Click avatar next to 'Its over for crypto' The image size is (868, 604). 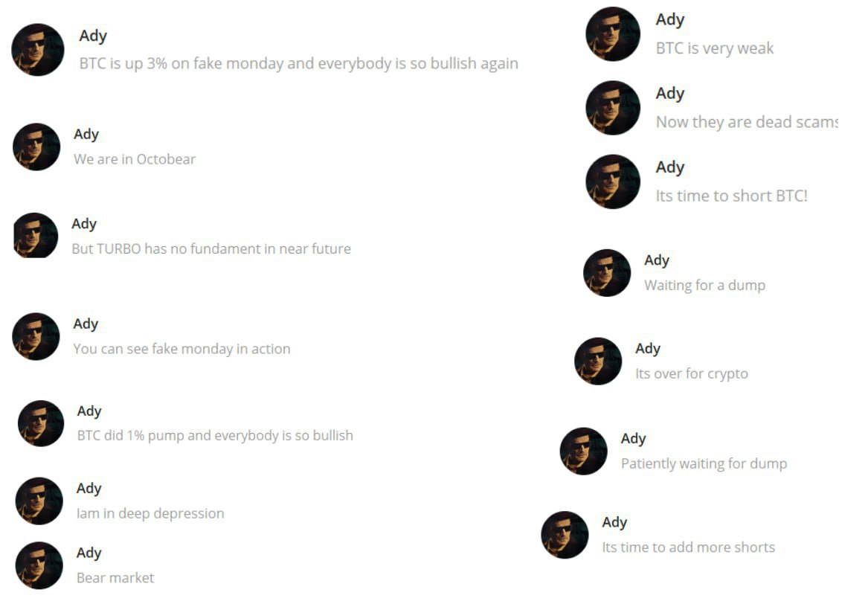[x=598, y=361]
